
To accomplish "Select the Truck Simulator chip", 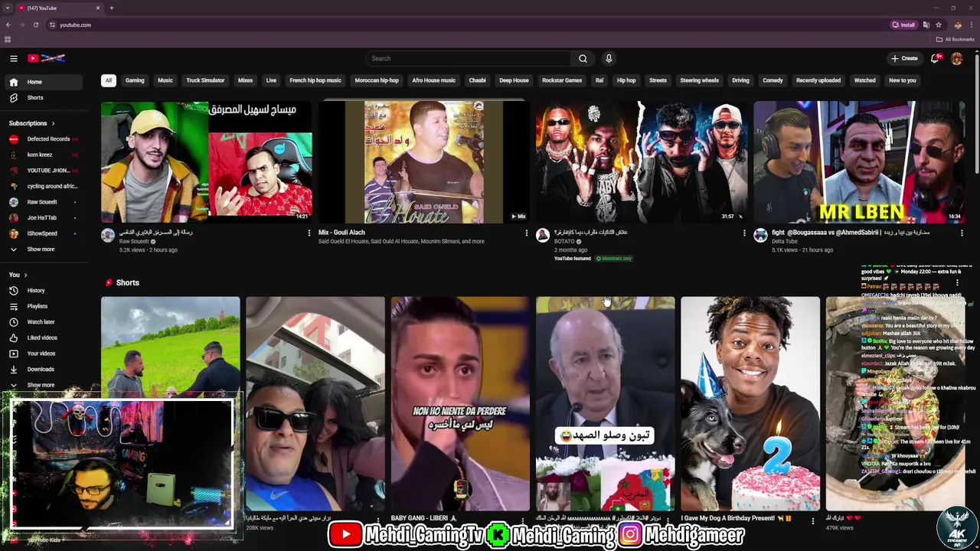I will click(205, 80).
